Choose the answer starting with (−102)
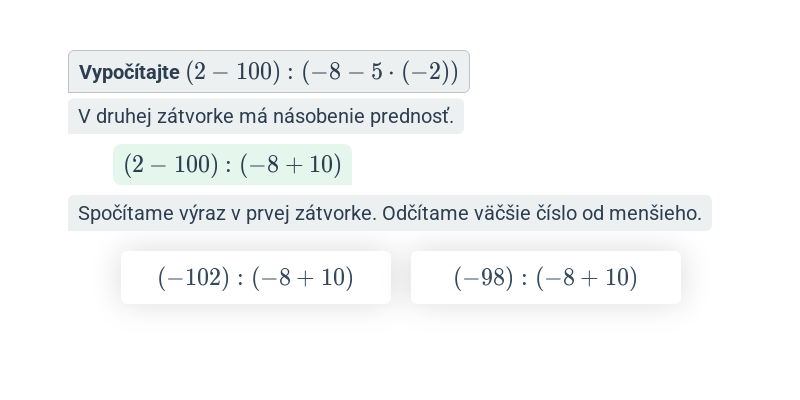Screen dimensions: 800x400 (x=256, y=278)
